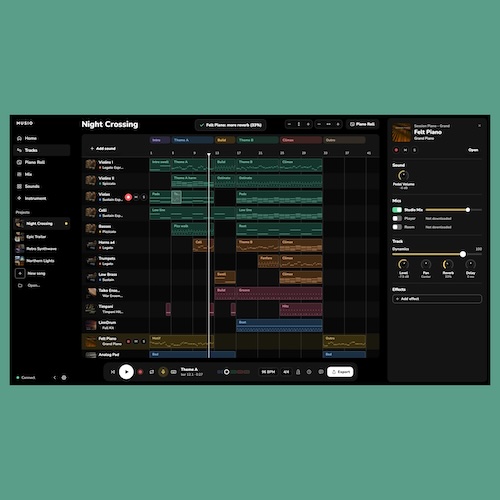Close the Felt Piano inspector panel
This screenshot has width=500, height=500.
pyautogui.click(x=480, y=126)
